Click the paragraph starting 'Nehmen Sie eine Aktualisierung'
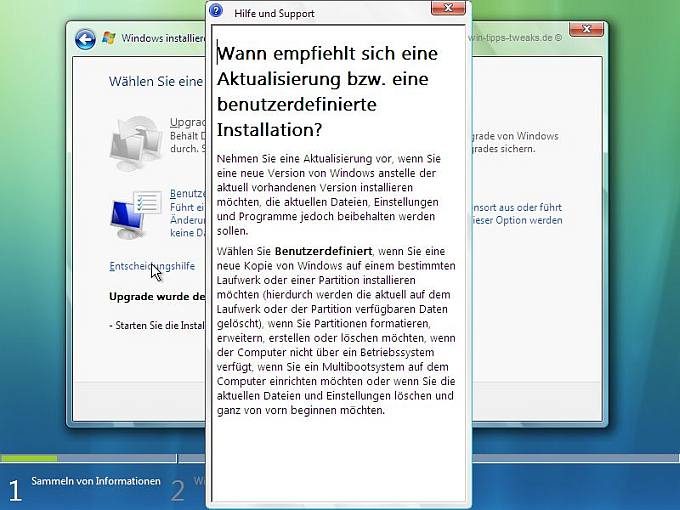680x510 pixels. pyautogui.click(x=329, y=195)
